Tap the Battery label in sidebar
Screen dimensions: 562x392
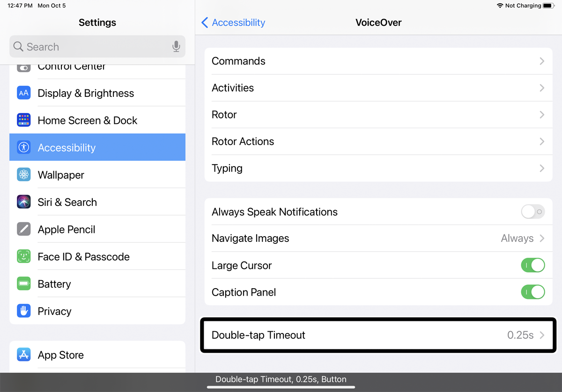[54, 284]
